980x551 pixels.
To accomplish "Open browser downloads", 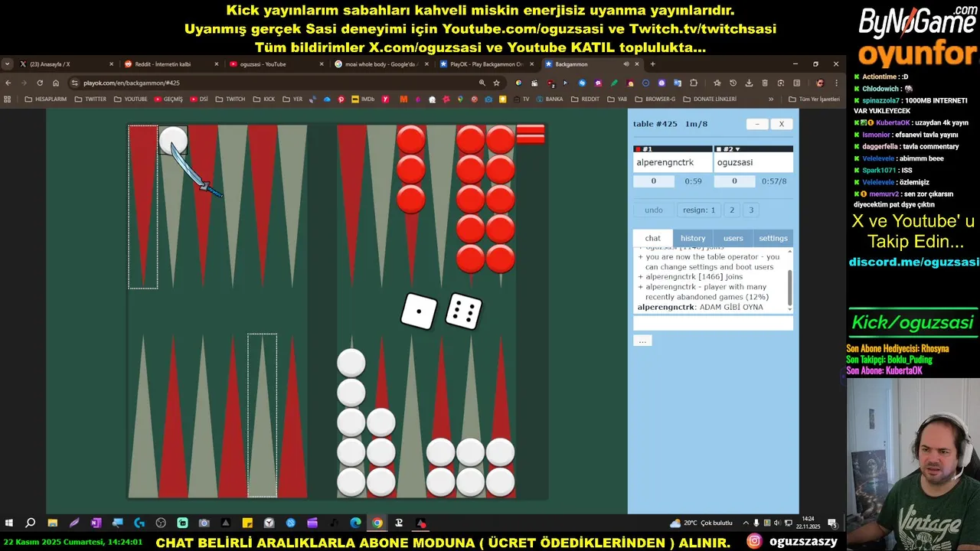I will (x=749, y=83).
